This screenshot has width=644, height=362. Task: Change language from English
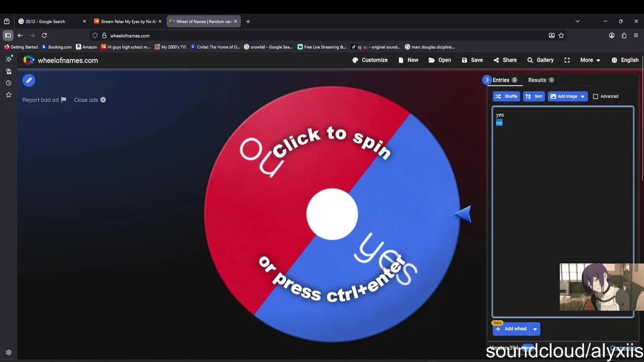pos(625,60)
